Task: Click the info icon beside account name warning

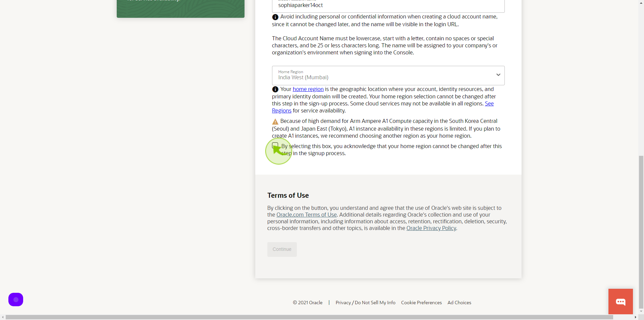Action: pos(275,17)
